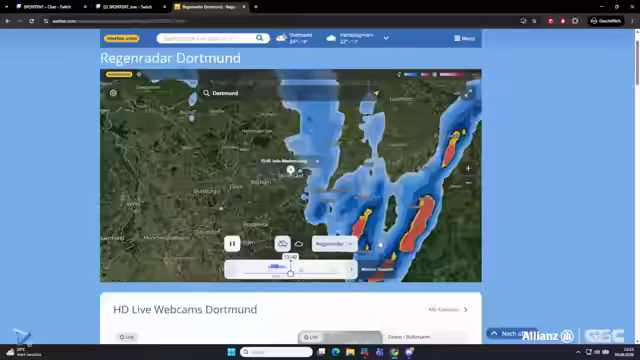The height and width of the screenshot is (360, 640).
Task: Open the Windows Start menu
Action: pyautogui.click(x=231, y=352)
